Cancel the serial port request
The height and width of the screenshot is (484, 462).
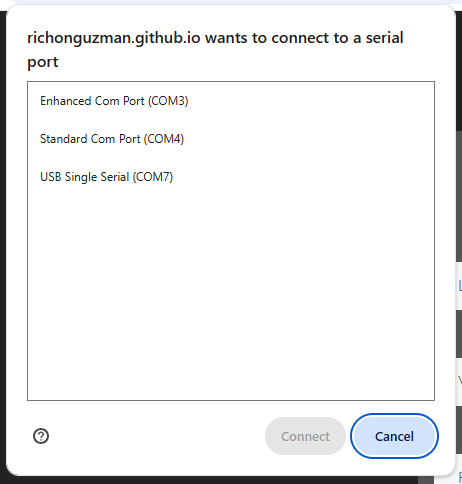394,436
